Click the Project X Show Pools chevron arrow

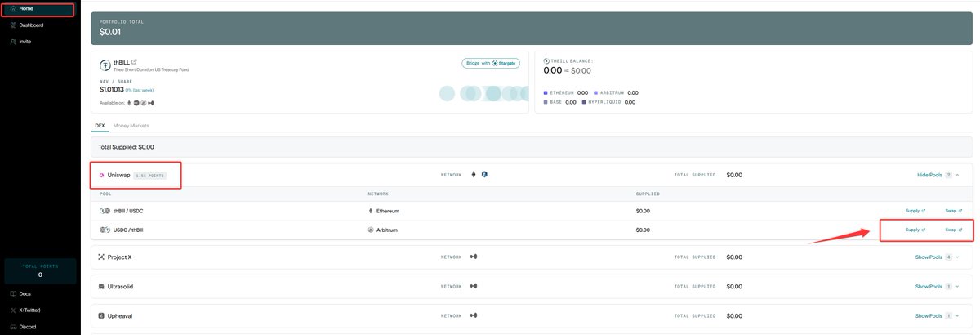tap(957, 257)
